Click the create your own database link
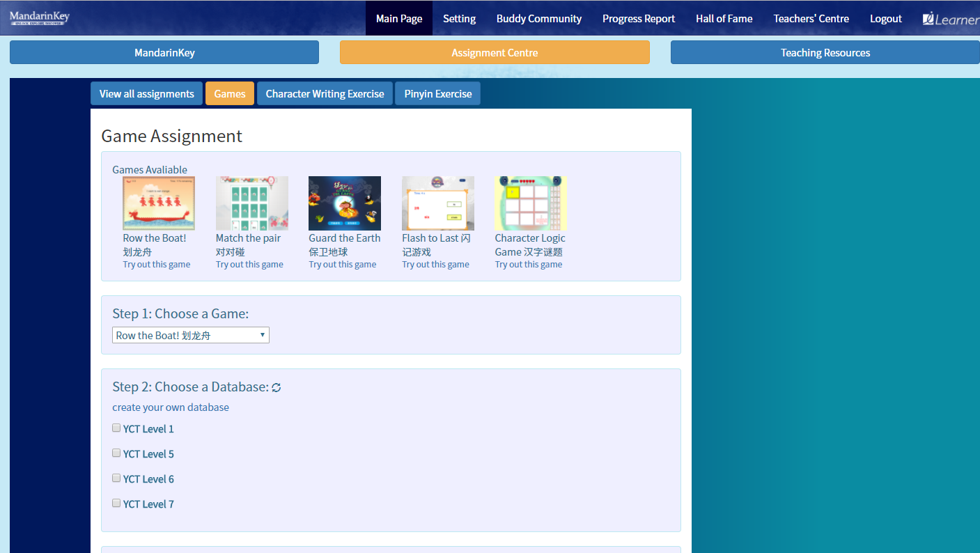The height and width of the screenshot is (553, 980). point(171,407)
